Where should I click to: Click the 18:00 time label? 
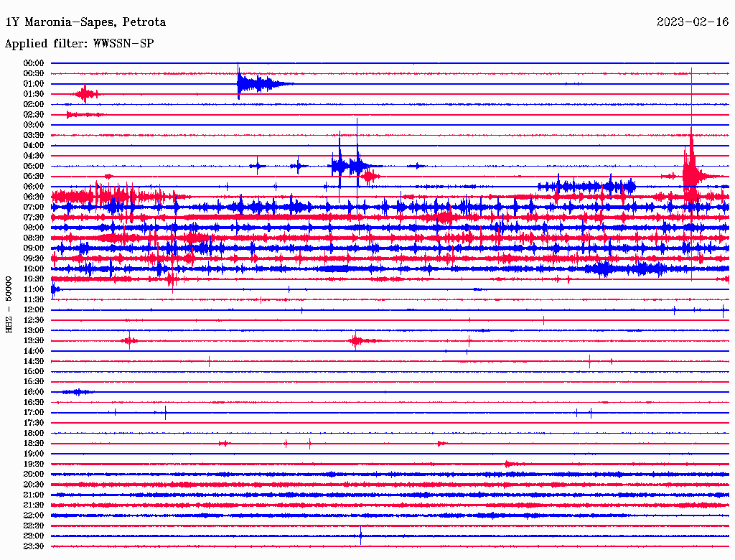pos(34,434)
